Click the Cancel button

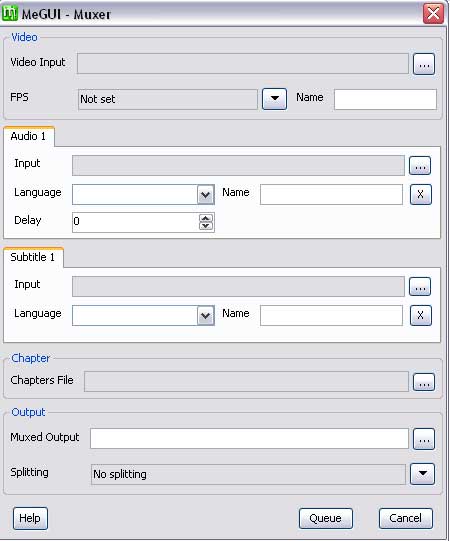(x=405, y=518)
